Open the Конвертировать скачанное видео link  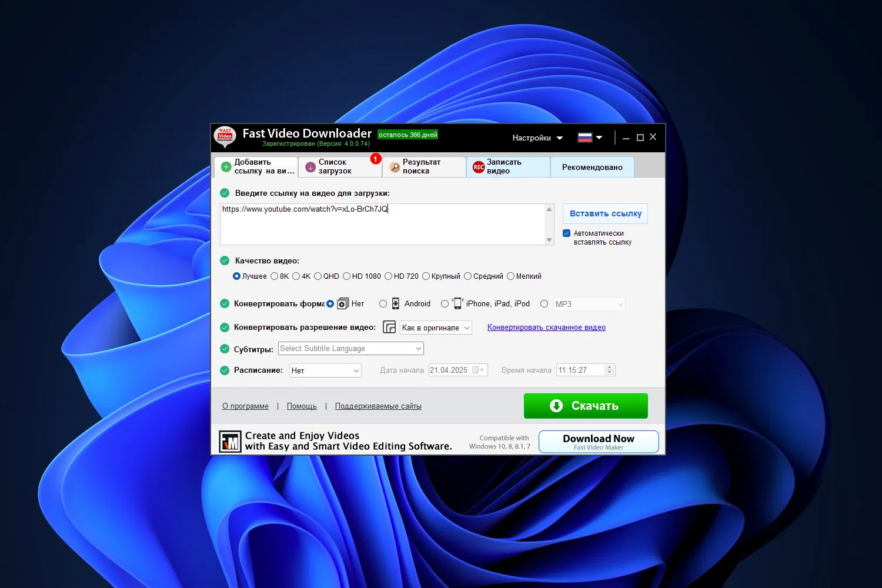pos(546,328)
